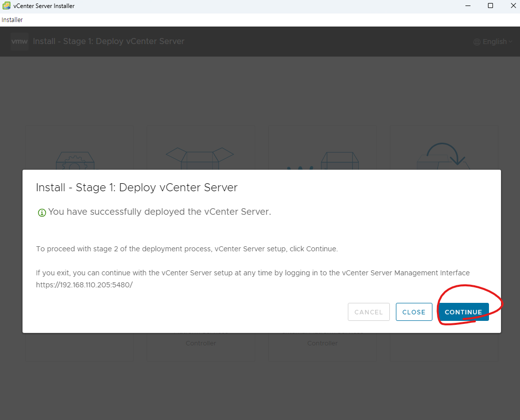520x420 pixels.
Task: Click the closed box icon on third card
Action: coord(340,161)
